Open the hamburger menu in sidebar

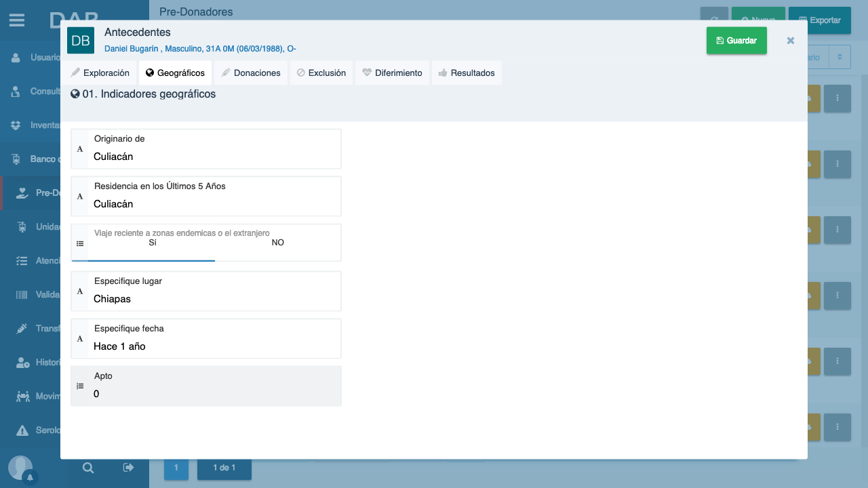(17, 20)
